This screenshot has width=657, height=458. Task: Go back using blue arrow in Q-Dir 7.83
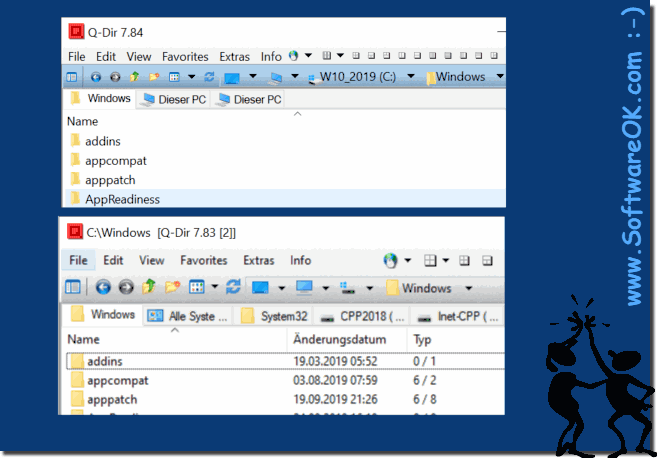pyautogui.click(x=103, y=287)
